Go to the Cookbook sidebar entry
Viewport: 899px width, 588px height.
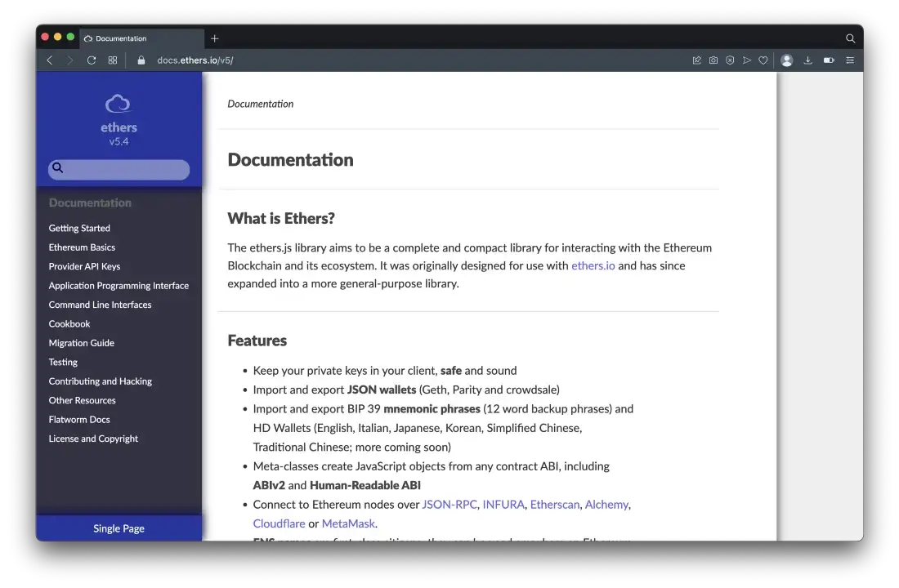click(x=69, y=324)
